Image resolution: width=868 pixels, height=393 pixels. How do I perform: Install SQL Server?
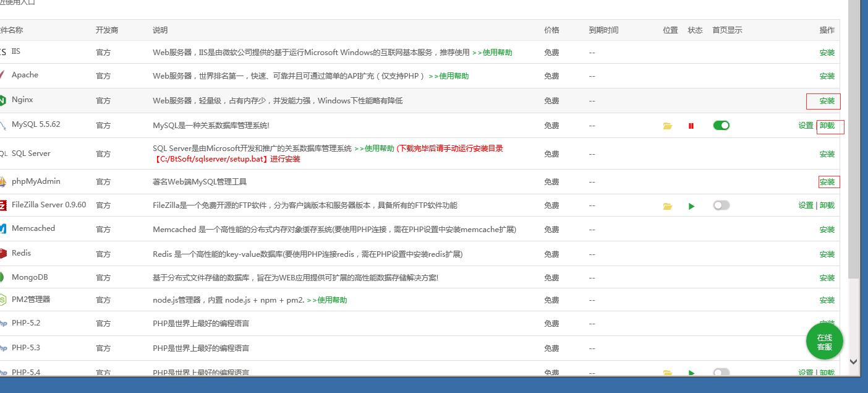[x=827, y=154]
